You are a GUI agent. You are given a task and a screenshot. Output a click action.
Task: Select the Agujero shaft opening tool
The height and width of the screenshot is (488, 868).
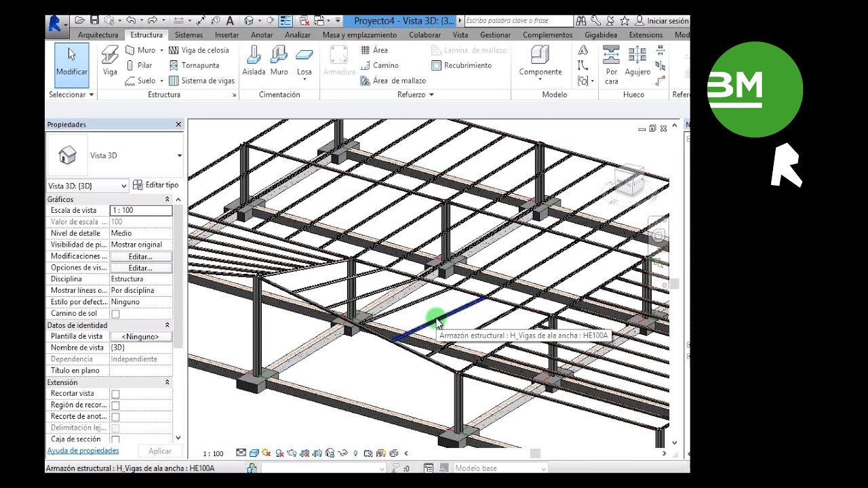[x=637, y=61]
